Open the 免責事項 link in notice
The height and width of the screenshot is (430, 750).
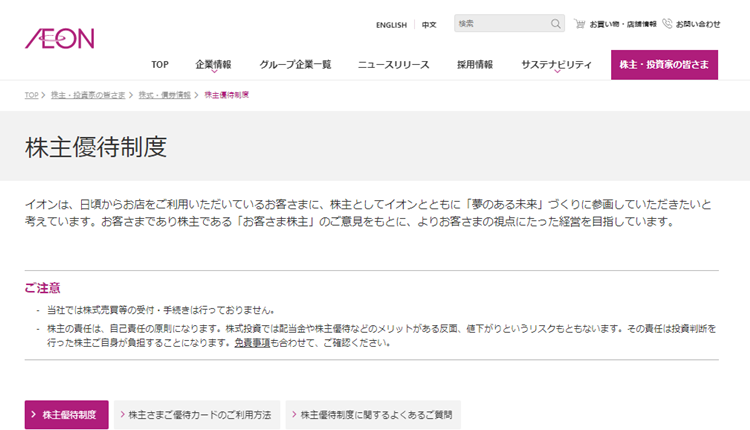coord(252,343)
